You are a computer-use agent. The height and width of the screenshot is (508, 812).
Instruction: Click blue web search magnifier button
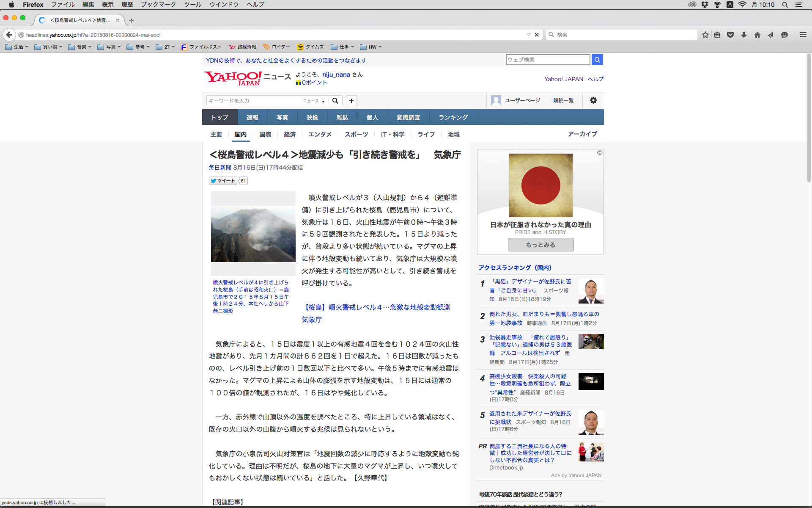pyautogui.click(x=597, y=60)
